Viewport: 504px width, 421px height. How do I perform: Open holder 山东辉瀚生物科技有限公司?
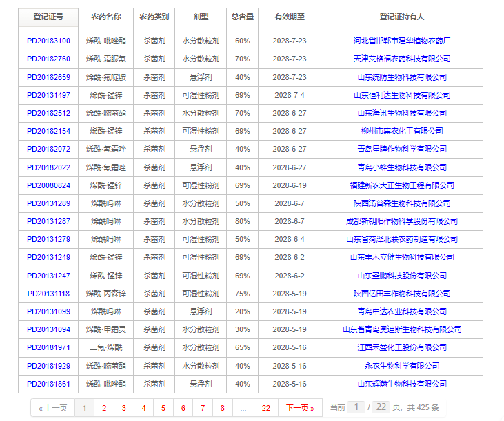click(x=402, y=384)
